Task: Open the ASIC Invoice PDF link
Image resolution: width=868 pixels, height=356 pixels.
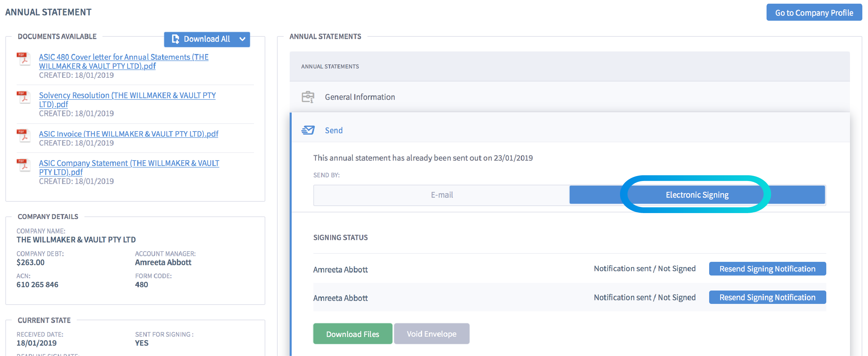Action: tap(128, 134)
